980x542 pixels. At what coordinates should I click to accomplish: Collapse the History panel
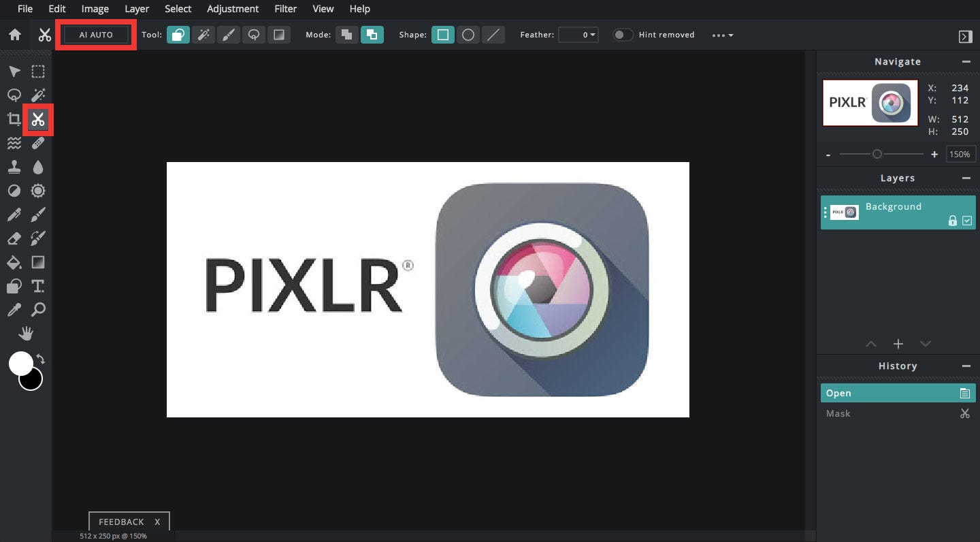tap(966, 366)
